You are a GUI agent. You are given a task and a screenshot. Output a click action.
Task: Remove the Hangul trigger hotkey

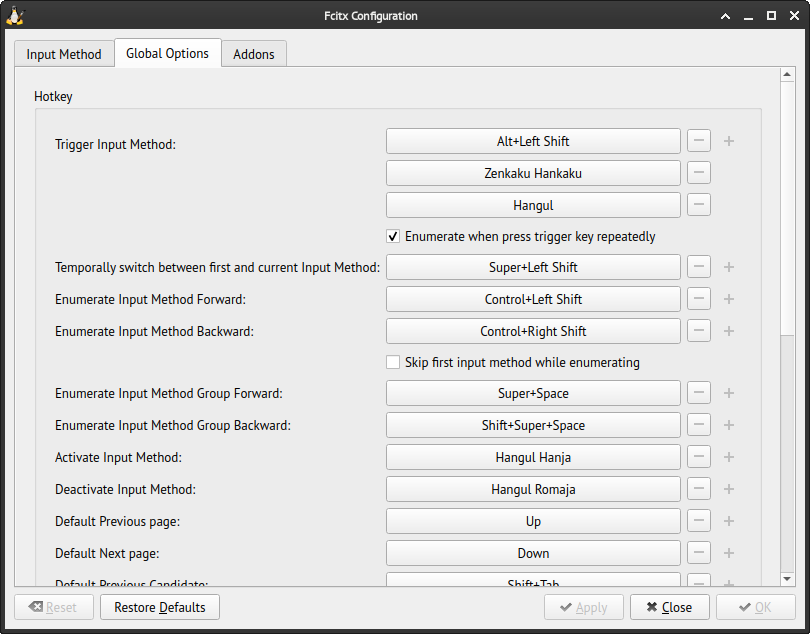698,204
